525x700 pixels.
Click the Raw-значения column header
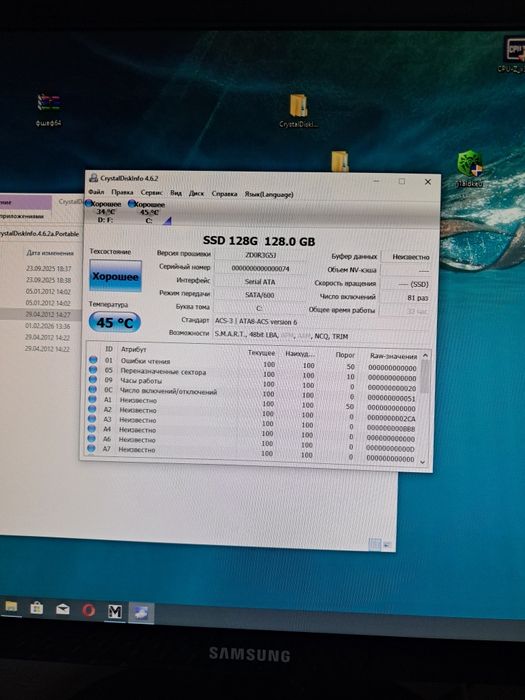(x=393, y=356)
